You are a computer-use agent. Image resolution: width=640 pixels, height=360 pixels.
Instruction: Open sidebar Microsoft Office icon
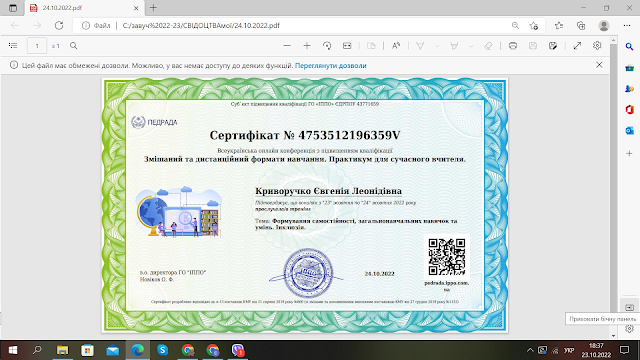pyautogui.click(x=629, y=109)
